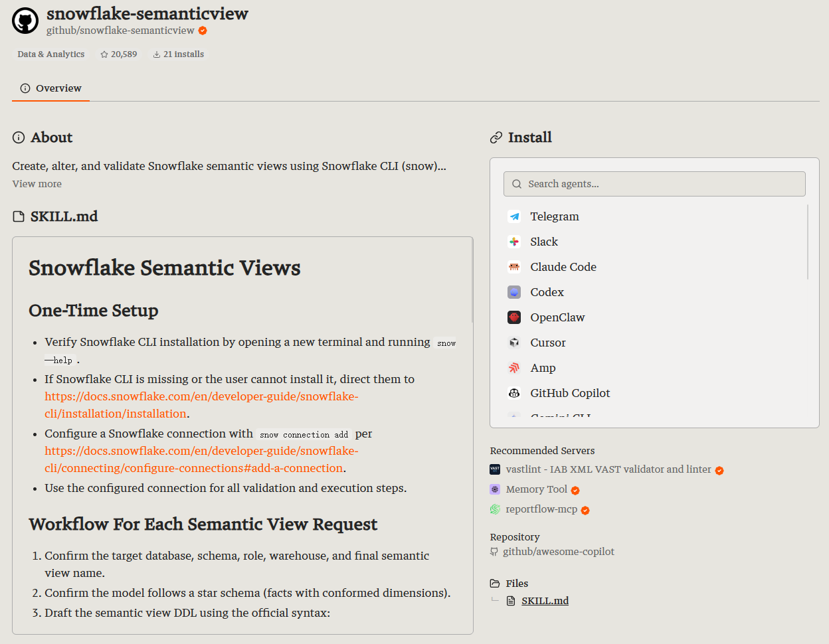Click verified badge next to vastlint server
This screenshot has height=644, width=829.
(719, 470)
